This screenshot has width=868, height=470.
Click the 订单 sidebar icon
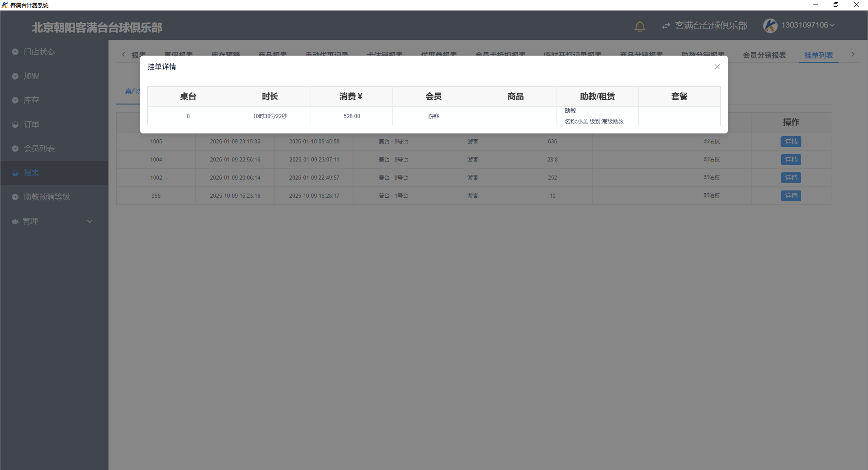pos(15,124)
